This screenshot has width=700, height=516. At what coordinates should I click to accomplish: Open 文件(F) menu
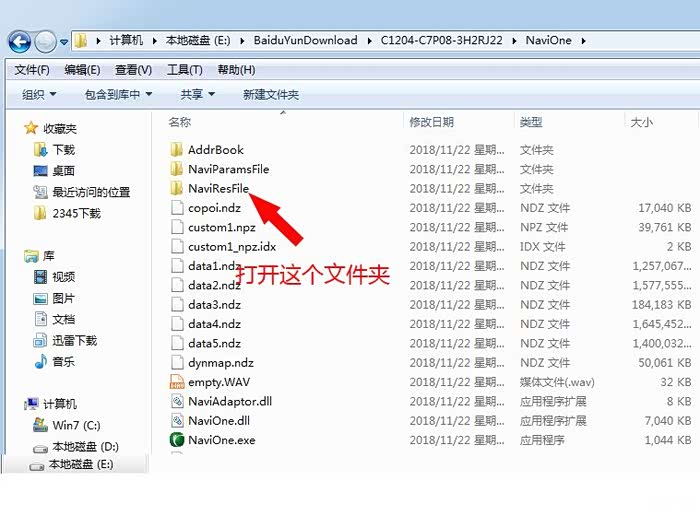pos(32,70)
